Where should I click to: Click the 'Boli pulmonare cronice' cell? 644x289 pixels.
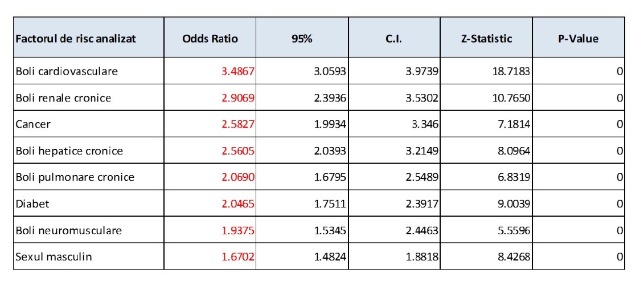(x=75, y=177)
